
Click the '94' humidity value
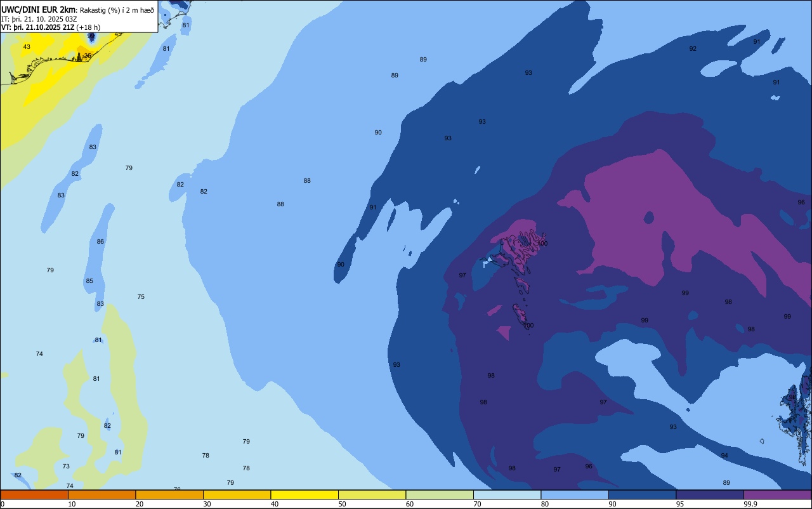coord(724,456)
